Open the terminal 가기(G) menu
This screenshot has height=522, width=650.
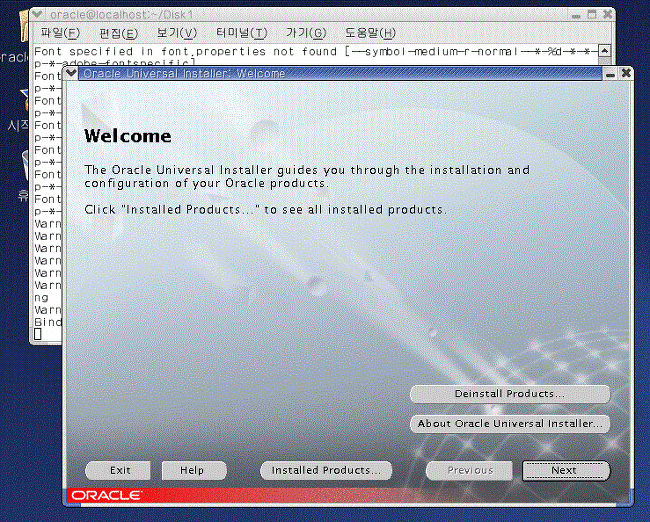tap(306, 33)
